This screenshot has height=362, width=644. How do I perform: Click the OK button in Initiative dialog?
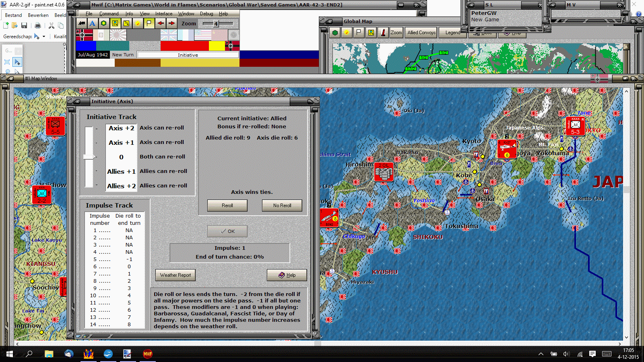tap(227, 231)
